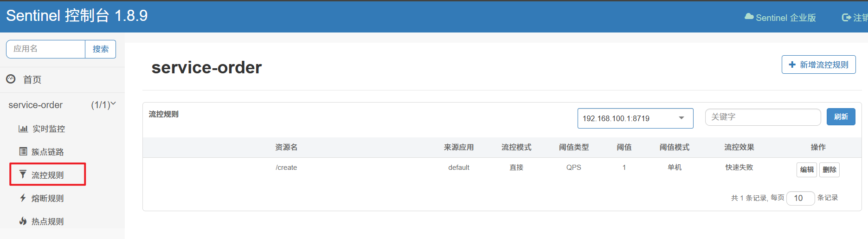
Task: Click the 流控规则 panel title
Action: (163, 114)
